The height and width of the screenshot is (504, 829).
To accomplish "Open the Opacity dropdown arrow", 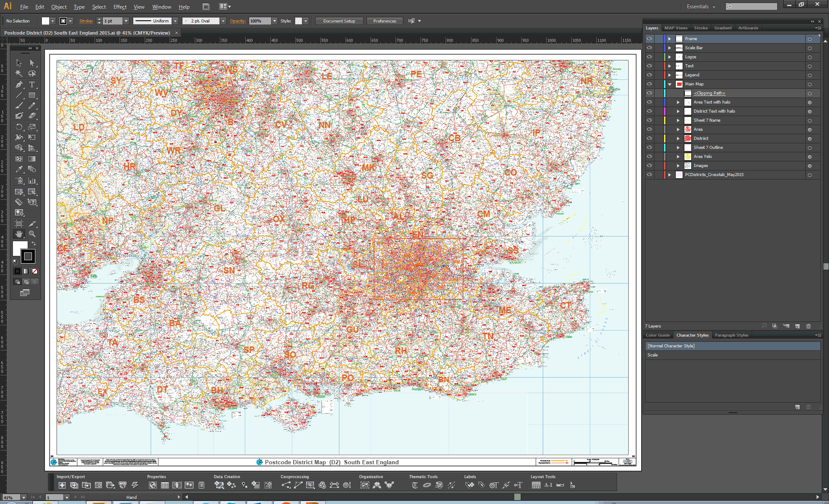I will [274, 21].
